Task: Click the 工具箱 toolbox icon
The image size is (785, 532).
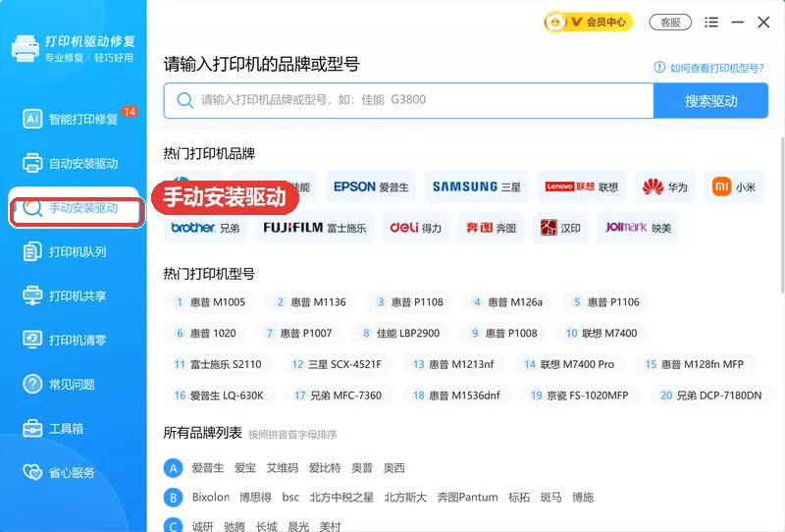Action: [x=32, y=428]
